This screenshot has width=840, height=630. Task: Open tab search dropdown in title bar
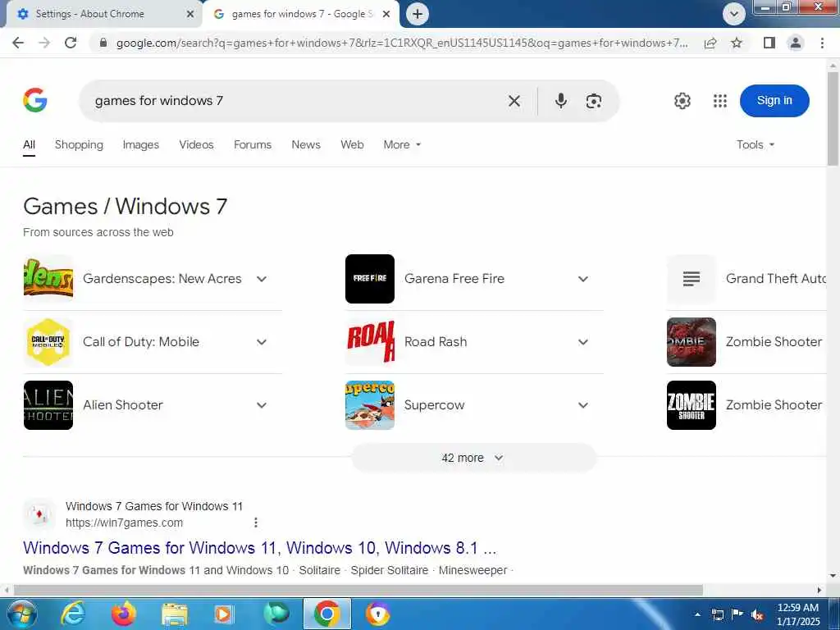[734, 14]
